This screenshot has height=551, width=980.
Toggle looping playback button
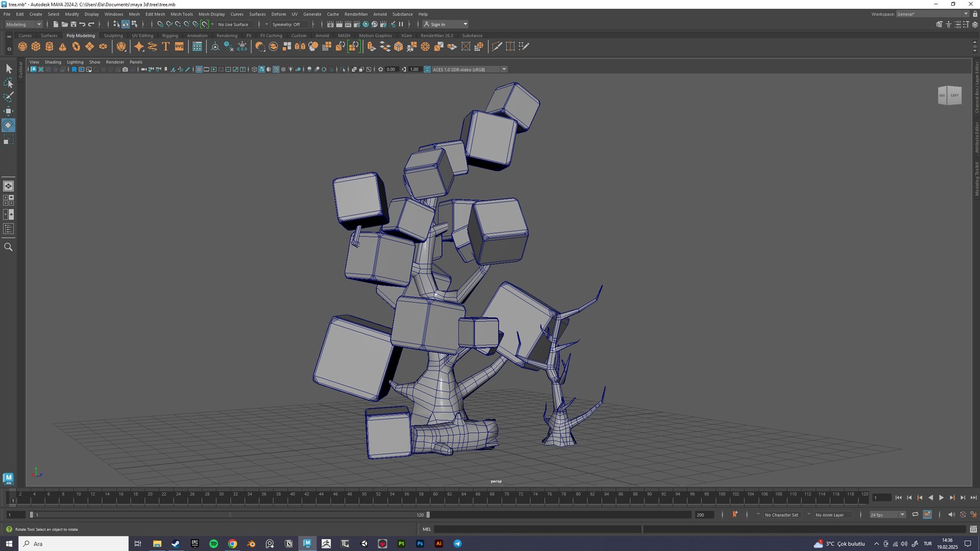pos(915,515)
